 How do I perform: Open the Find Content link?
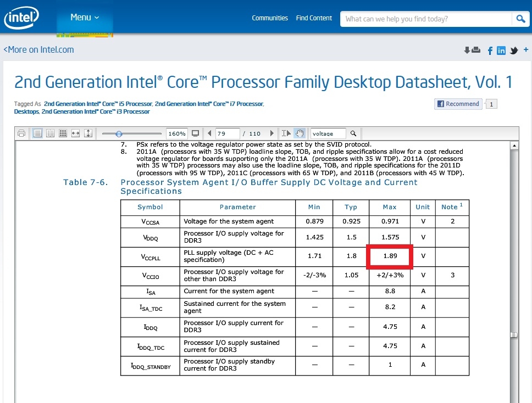tap(314, 18)
